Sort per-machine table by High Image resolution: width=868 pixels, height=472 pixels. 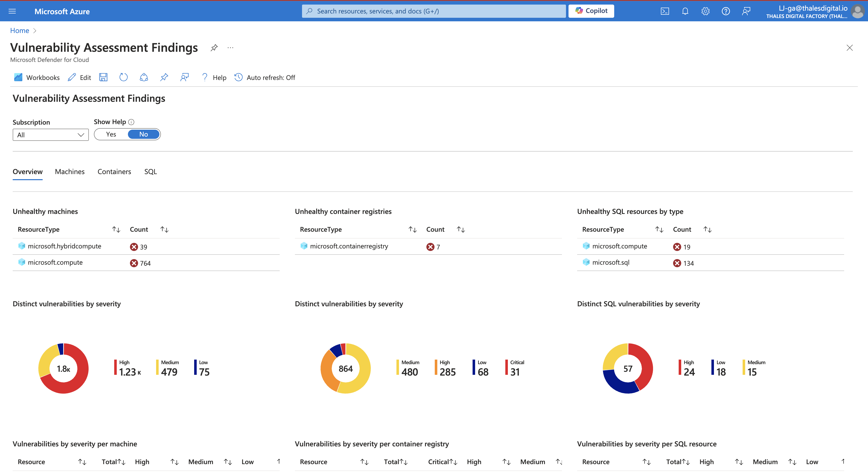click(174, 462)
